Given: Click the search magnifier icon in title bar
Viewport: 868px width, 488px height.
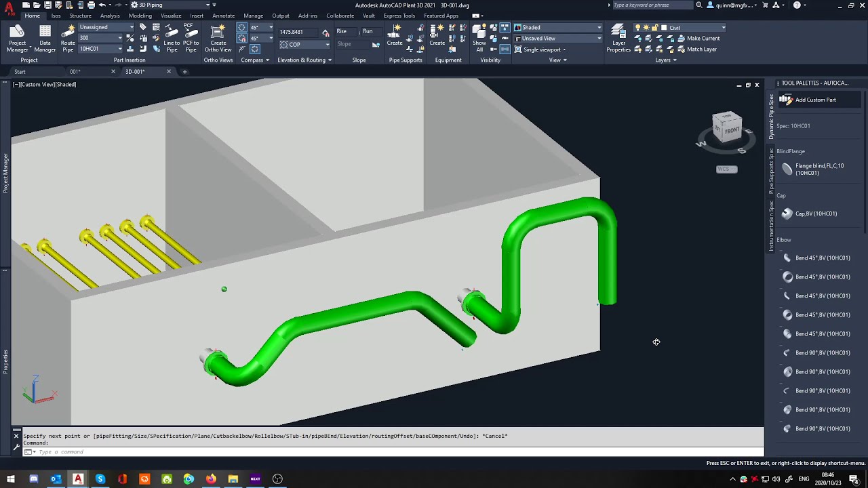Looking at the screenshot, I should tap(699, 5).
